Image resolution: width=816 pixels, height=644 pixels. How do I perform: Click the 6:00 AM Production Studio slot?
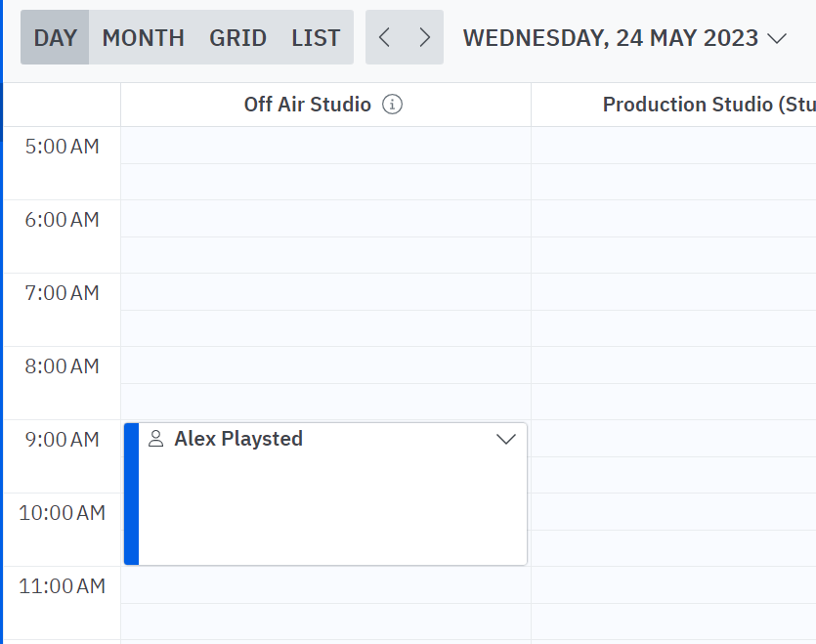[x=673, y=219]
